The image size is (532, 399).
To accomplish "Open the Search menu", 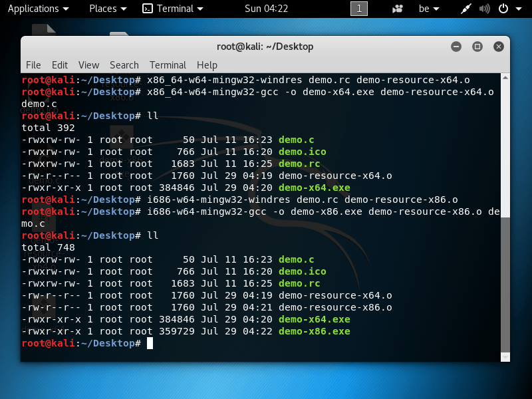I will coord(124,65).
